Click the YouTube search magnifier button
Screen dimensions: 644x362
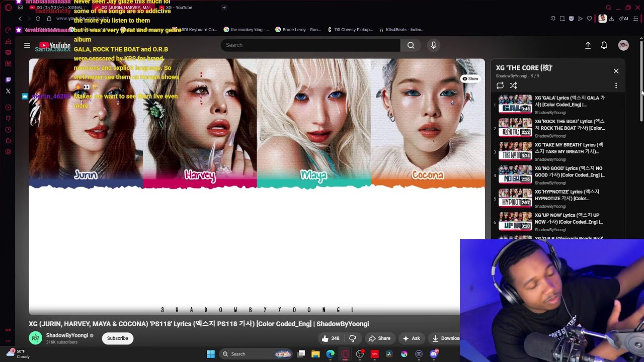411,45
